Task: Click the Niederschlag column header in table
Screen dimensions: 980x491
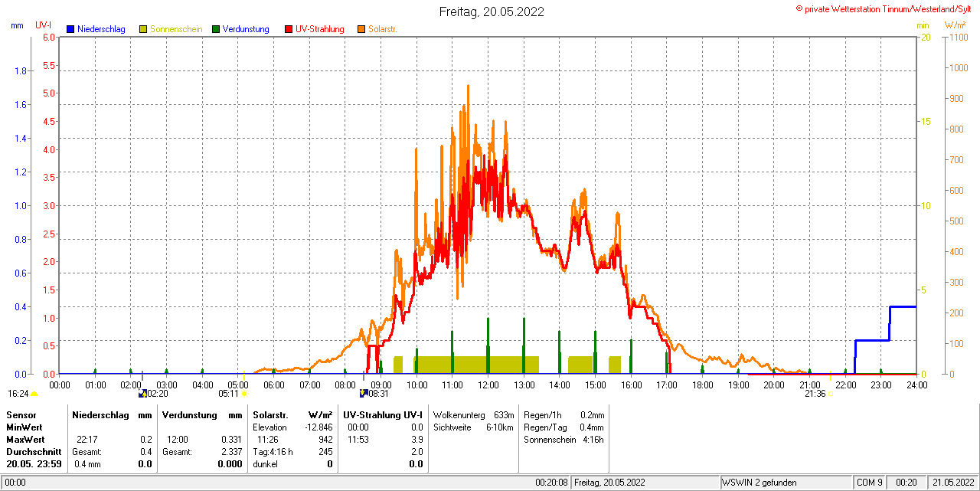Action: tap(99, 414)
